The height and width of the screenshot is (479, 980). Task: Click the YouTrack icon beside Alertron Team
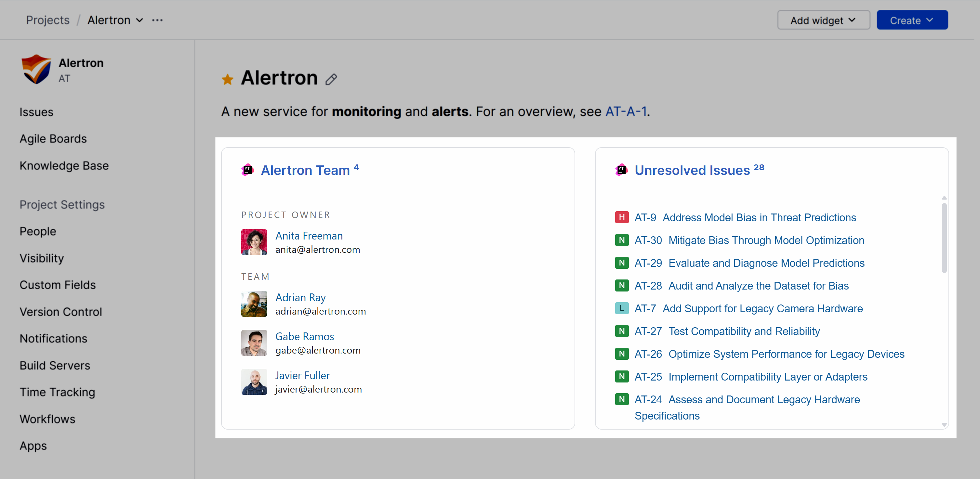(x=248, y=170)
